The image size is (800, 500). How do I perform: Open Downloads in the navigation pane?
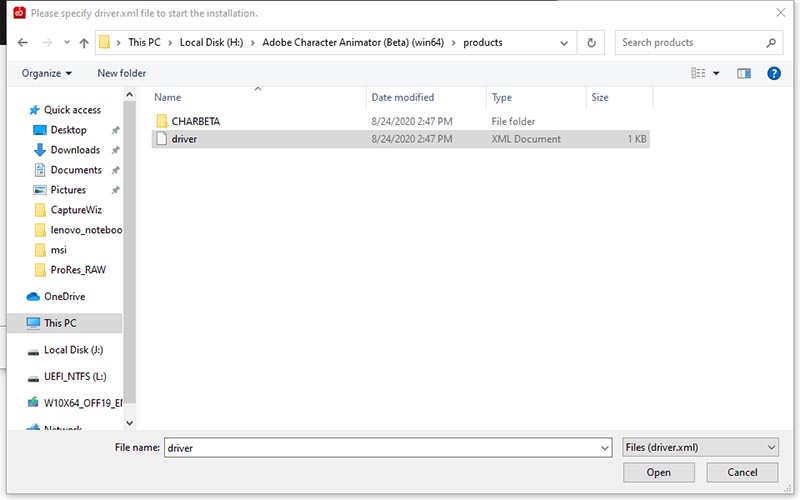click(75, 150)
